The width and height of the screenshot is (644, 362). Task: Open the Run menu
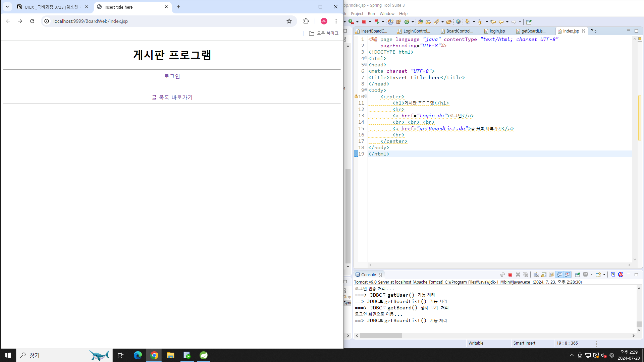point(371,14)
